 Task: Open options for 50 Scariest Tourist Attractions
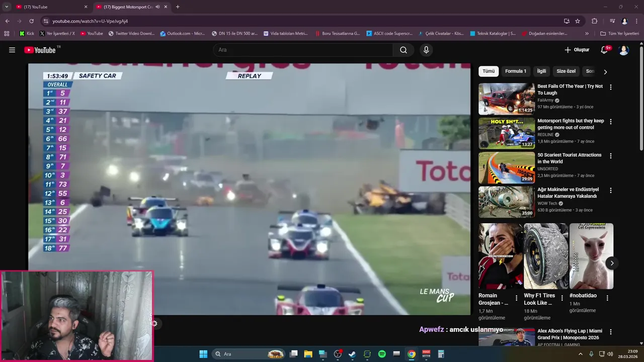(x=611, y=156)
